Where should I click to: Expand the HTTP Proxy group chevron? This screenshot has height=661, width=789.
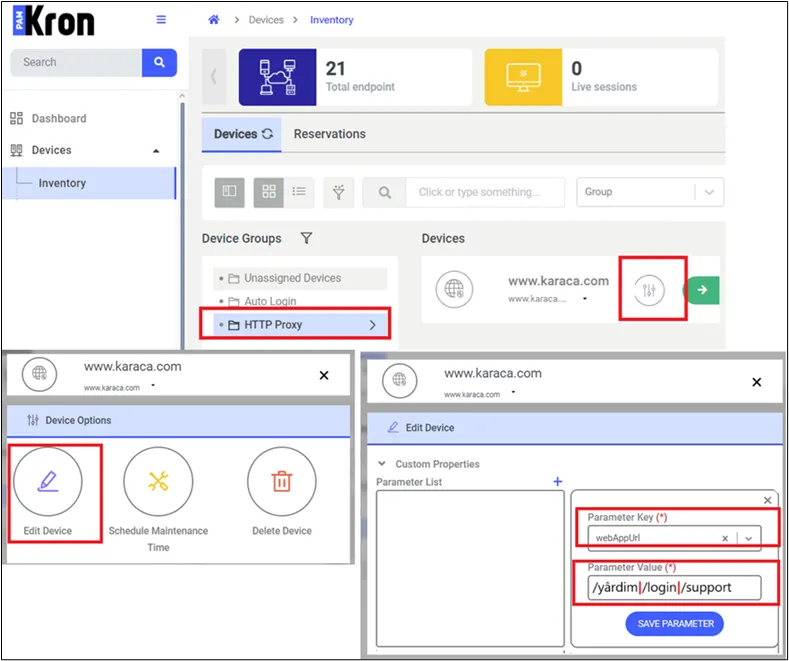[x=372, y=325]
